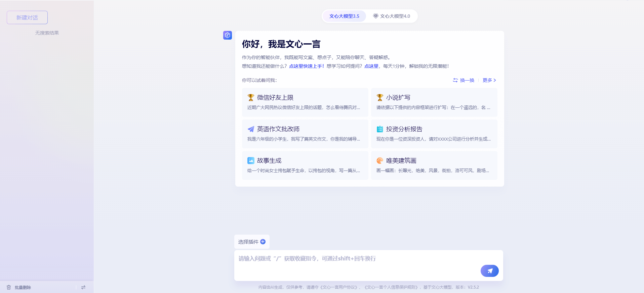Click the clipboard icon beside 投资分析报告
Viewport: 644px width, 293px height.
tap(380, 129)
